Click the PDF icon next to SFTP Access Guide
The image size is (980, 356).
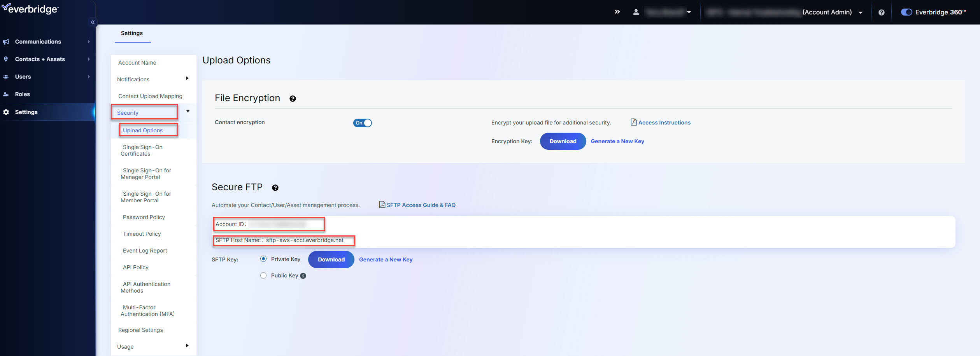click(382, 204)
